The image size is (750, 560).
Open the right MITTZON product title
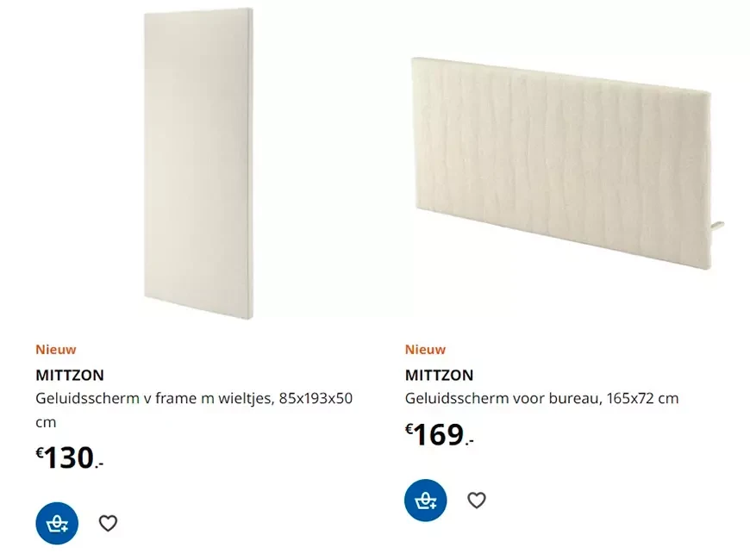439,375
